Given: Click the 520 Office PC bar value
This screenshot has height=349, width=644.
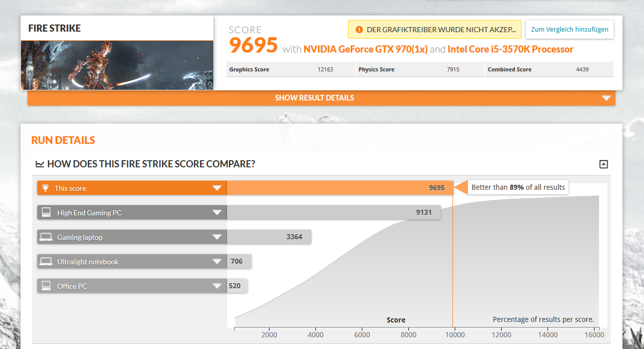Looking at the screenshot, I should click(x=235, y=286).
